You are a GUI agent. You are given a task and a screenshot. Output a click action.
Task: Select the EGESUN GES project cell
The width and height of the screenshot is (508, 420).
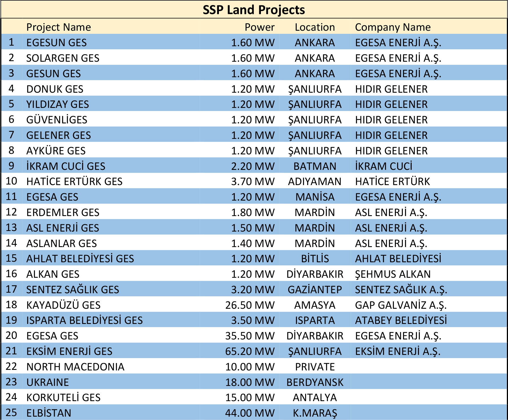click(56, 43)
